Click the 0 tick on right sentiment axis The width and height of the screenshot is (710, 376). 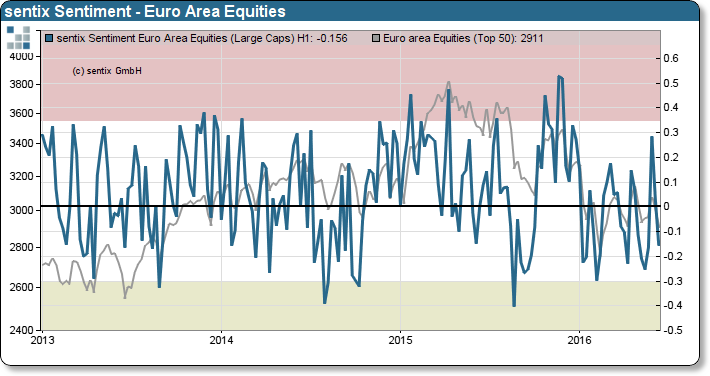[666, 206]
